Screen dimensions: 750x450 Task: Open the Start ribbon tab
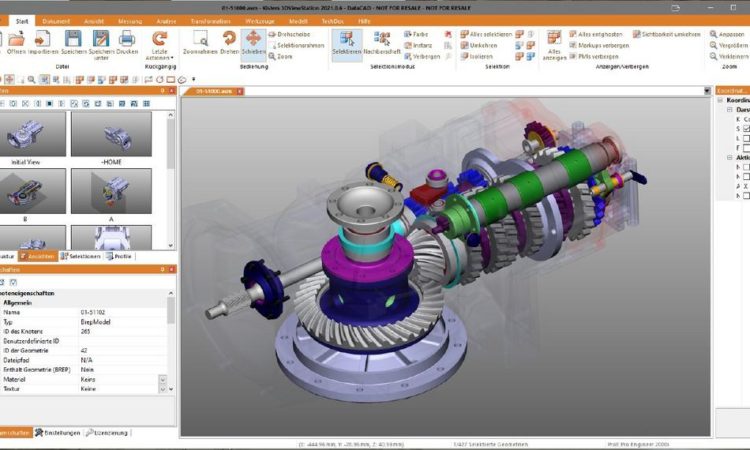coord(22,22)
